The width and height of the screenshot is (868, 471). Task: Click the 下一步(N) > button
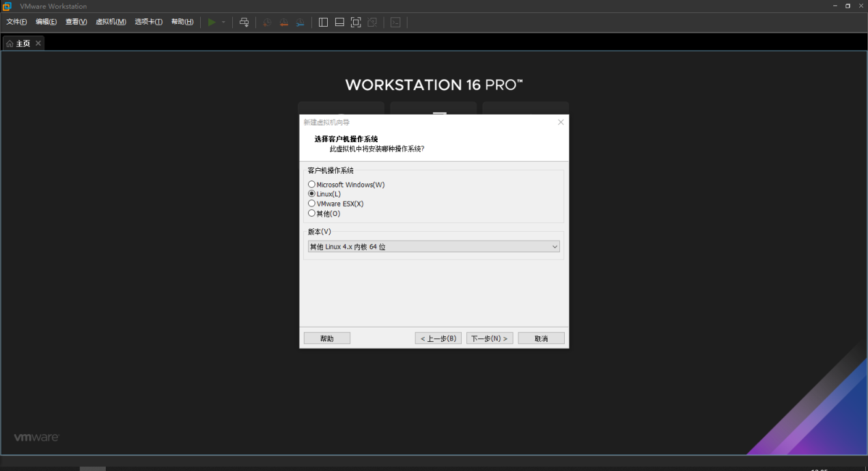coord(490,338)
